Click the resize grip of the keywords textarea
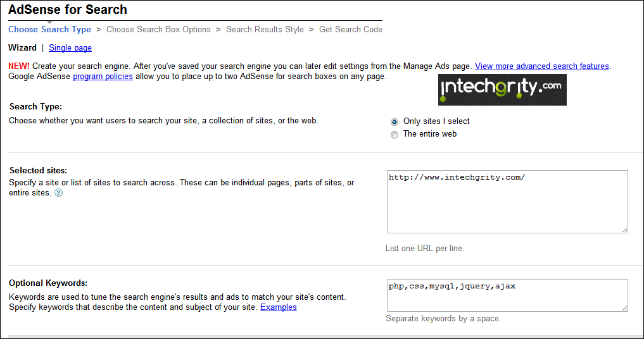The height and width of the screenshot is (339, 644). click(x=624, y=308)
